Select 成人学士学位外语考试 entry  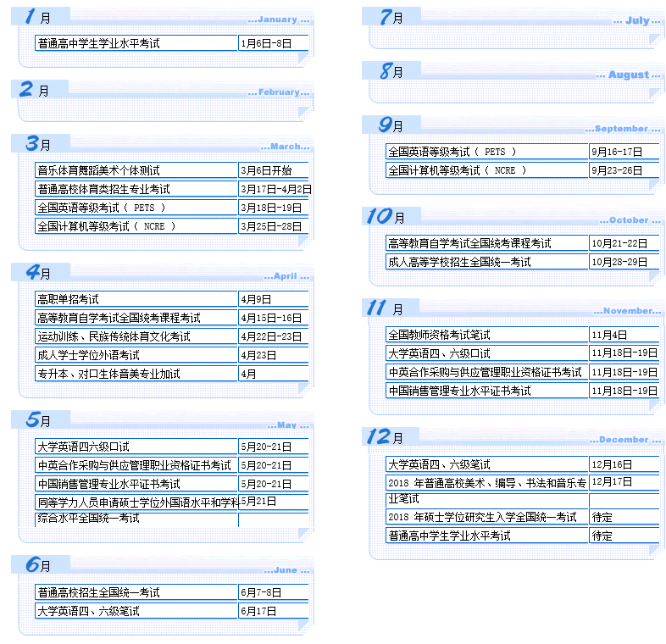[136, 355]
